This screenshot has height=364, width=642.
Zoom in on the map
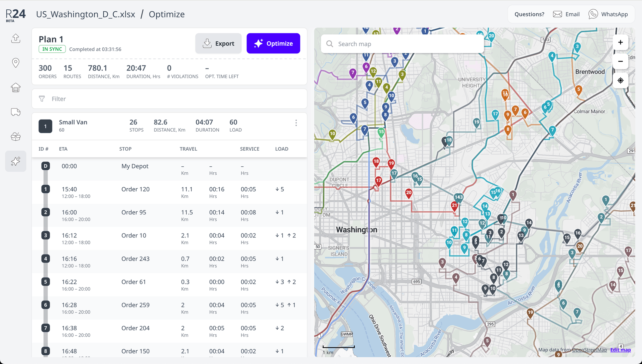coord(620,42)
